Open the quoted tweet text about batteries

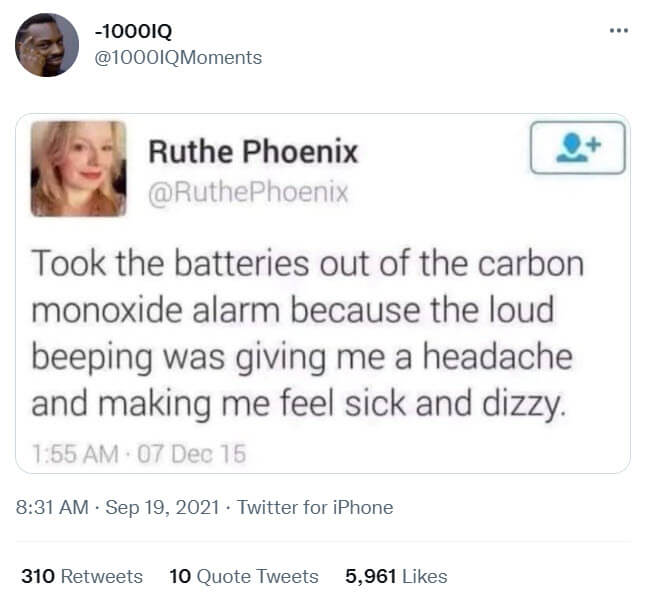[x=307, y=334]
